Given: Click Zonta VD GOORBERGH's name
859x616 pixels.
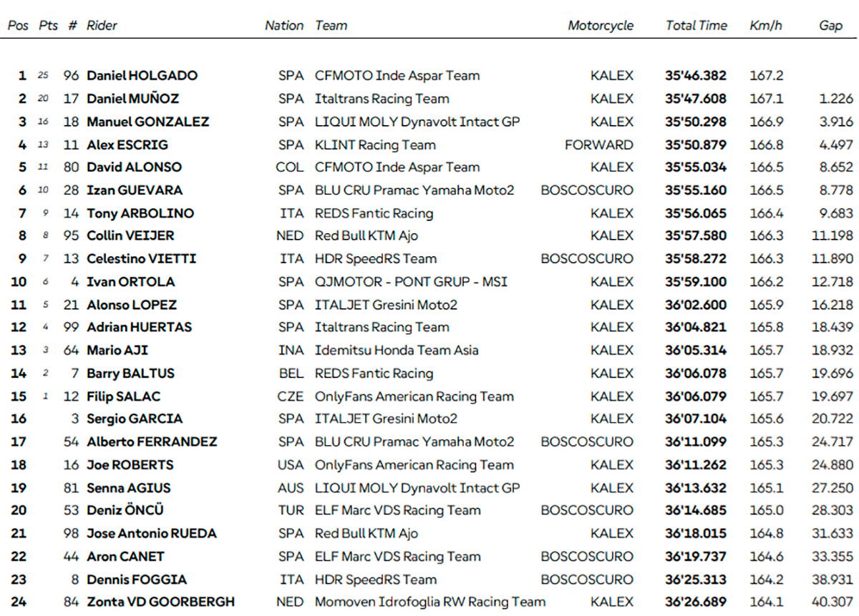Looking at the screenshot, I should [160, 602].
